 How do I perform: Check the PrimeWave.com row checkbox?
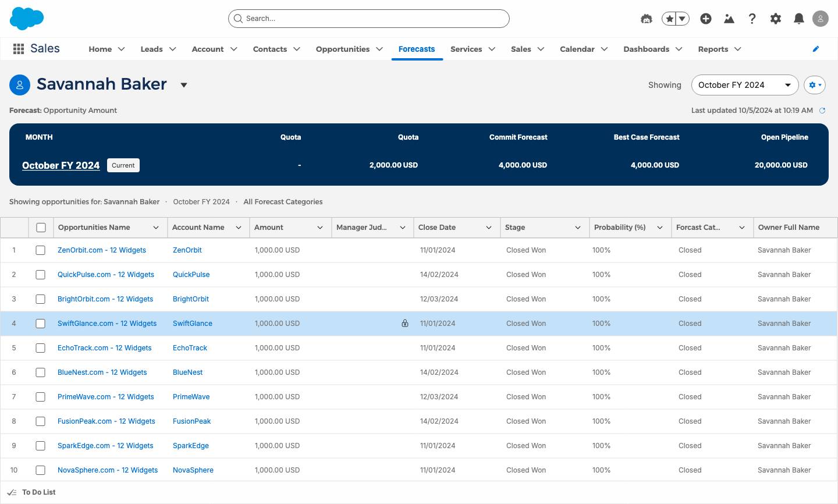click(40, 397)
